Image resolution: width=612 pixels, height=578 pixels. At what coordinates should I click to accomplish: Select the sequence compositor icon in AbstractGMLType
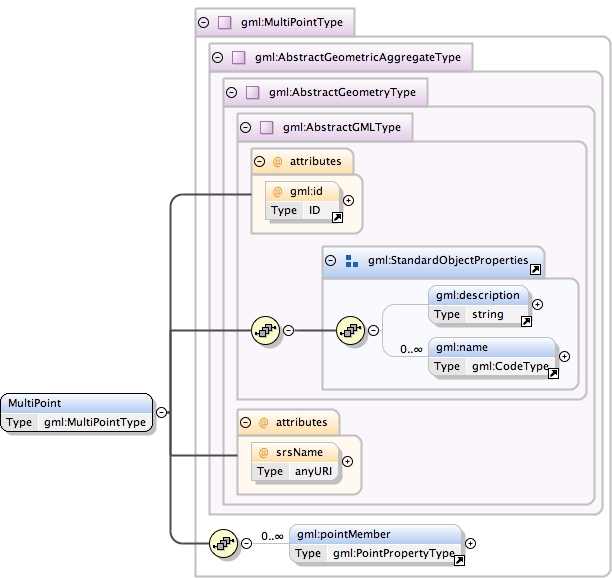click(265, 331)
